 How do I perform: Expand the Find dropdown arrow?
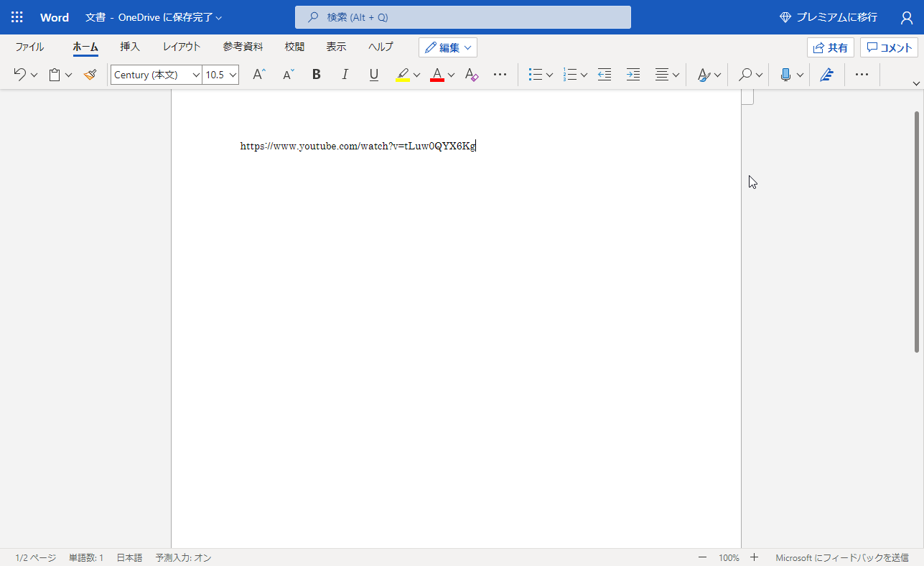pyautogui.click(x=759, y=75)
